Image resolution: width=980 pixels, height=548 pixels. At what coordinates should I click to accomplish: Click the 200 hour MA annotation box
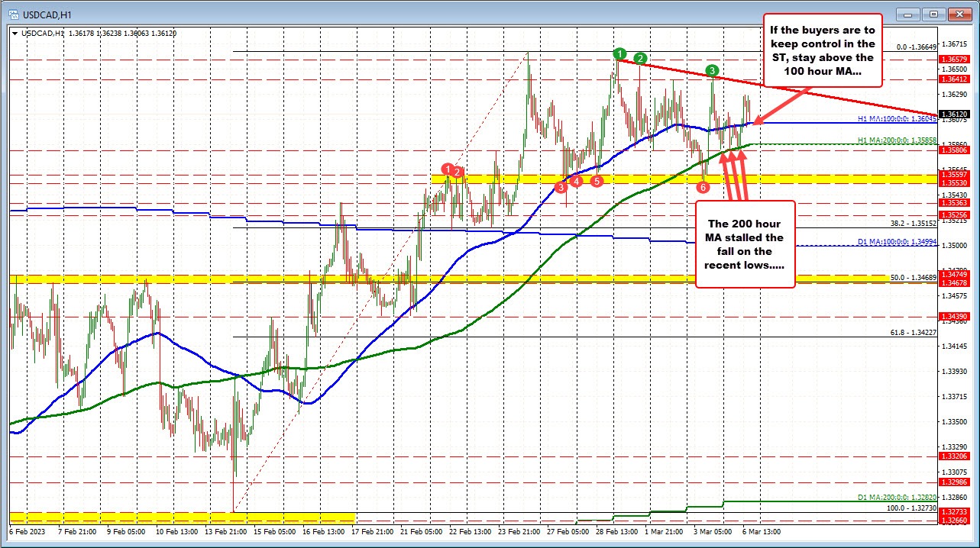(x=745, y=244)
